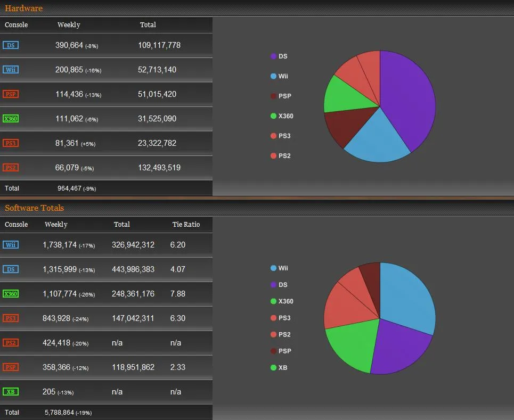The width and height of the screenshot is (514, 420).
Task: Click the XB badge in Software Totals
Action: click(x=11, y=392)
